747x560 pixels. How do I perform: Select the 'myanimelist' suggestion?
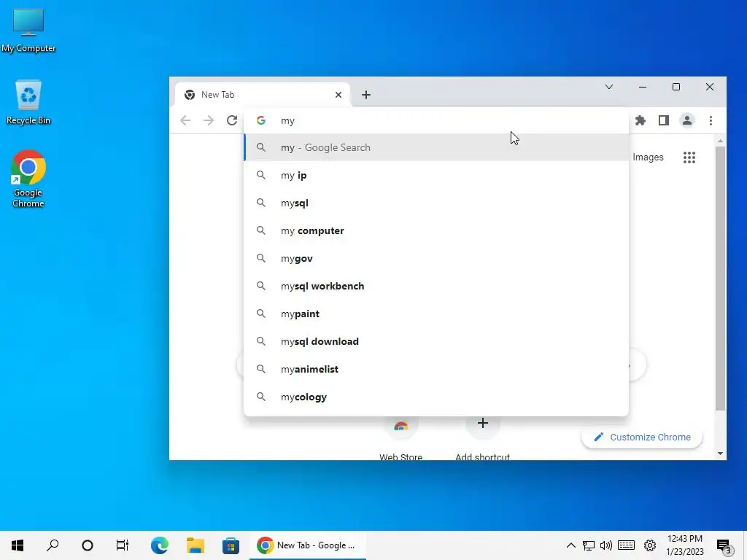[436, 369]
